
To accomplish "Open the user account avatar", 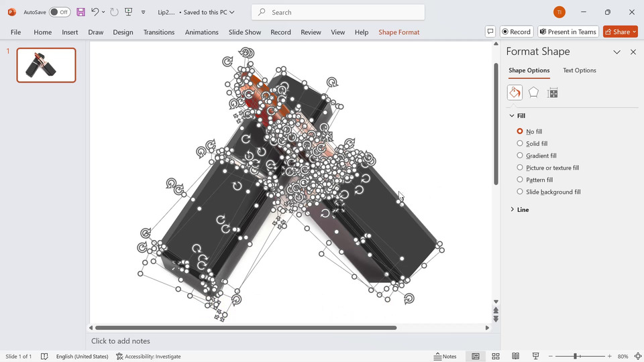I will click(x=559, y=12).
